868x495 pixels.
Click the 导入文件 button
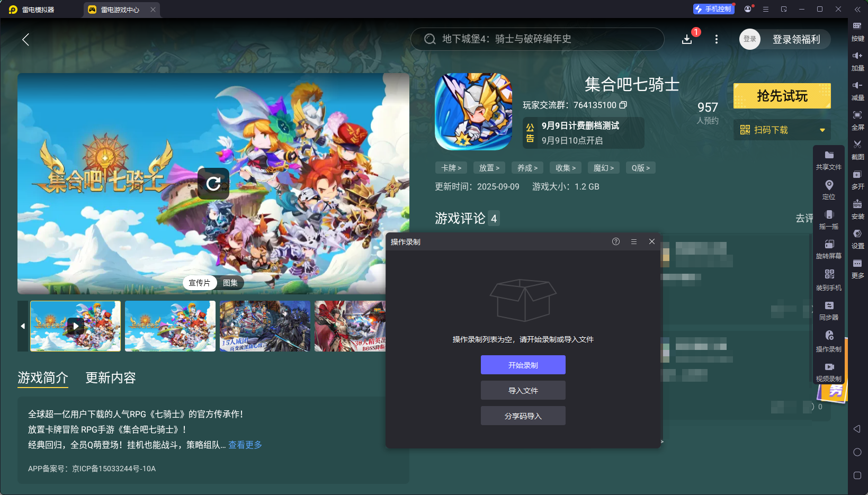pos(523,390)
